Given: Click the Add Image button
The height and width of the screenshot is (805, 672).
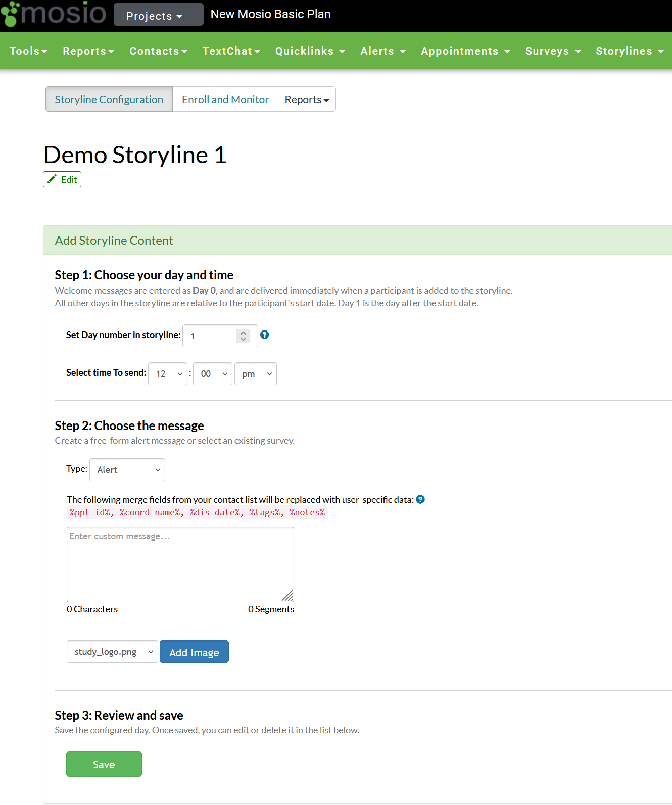Looking at the screenshot, I should pos(194,652).
